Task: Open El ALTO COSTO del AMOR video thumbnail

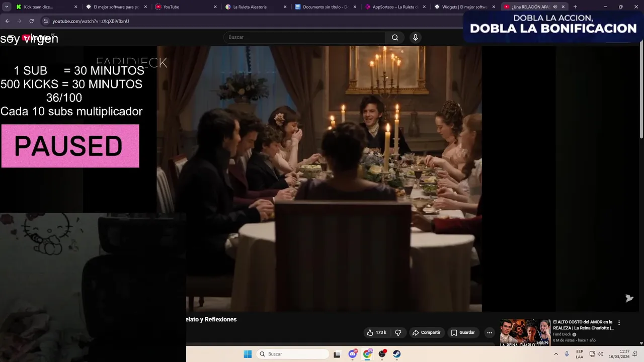Action: [x=525, y=332]
